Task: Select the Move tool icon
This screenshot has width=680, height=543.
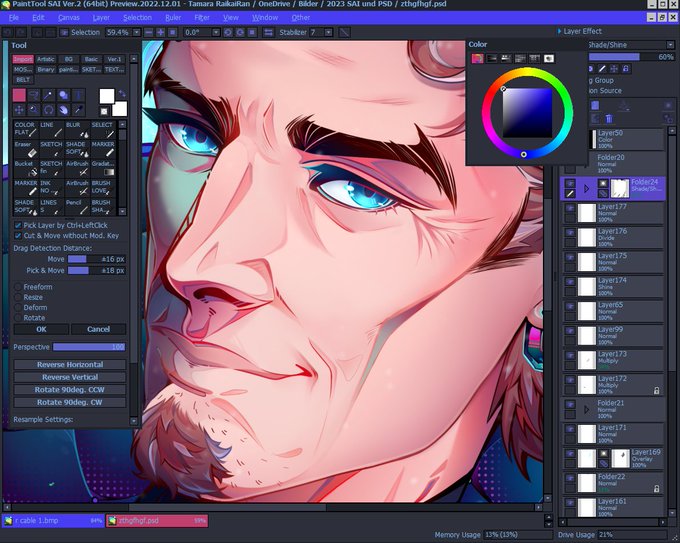Action: click(19, 110)
